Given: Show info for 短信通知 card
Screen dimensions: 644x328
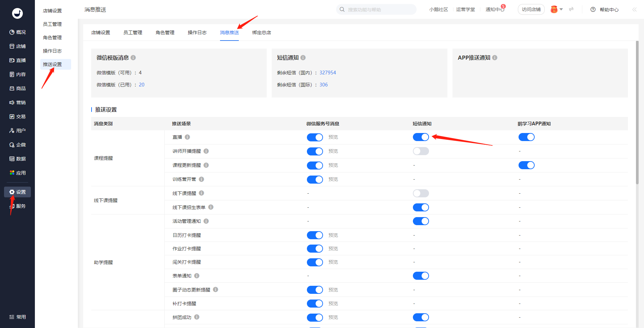Looking at the screenshot, I should pos(303,58).
